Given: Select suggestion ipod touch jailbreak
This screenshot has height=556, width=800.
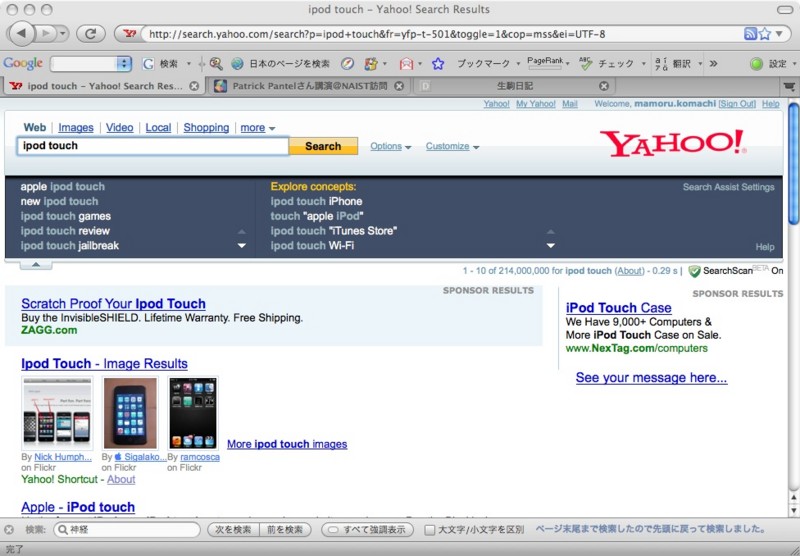Looking at the screenshot, I should (69, 246).
